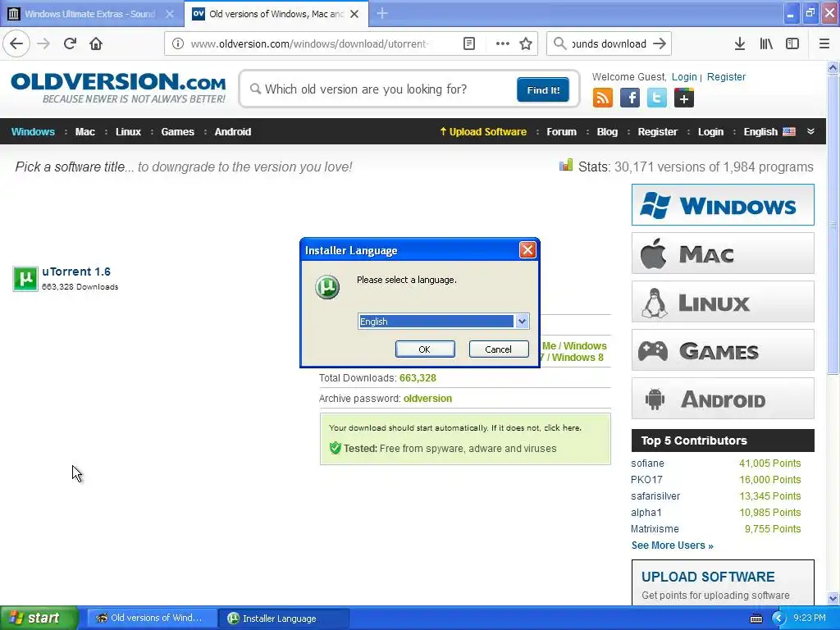Open the RSS feed icon
Viewport: 840px width, 630px height.
603,98
